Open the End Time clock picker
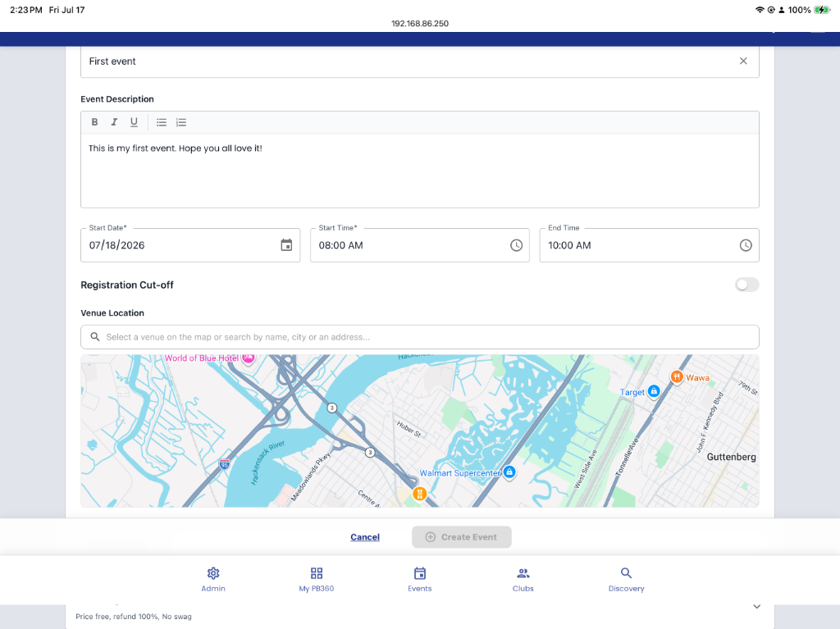 click(745, 245)
